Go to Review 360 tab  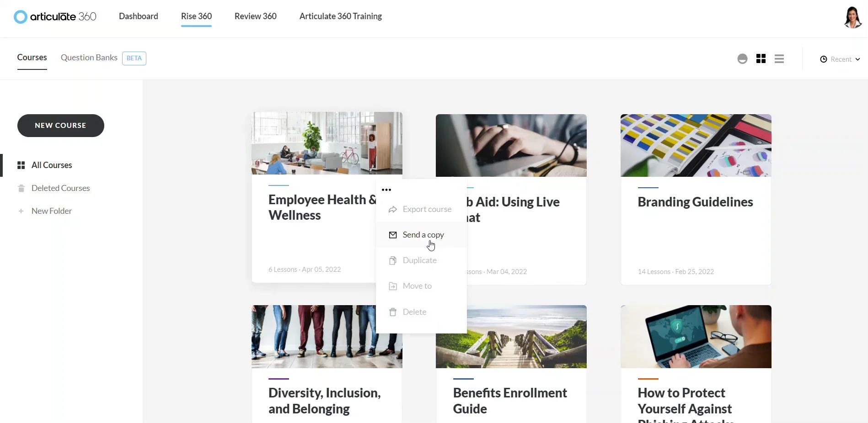[x=256, y=16]
